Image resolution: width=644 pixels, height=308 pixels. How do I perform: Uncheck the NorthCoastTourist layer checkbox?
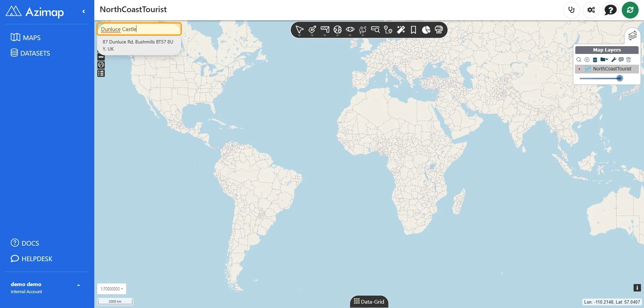[x=588, y=69]
